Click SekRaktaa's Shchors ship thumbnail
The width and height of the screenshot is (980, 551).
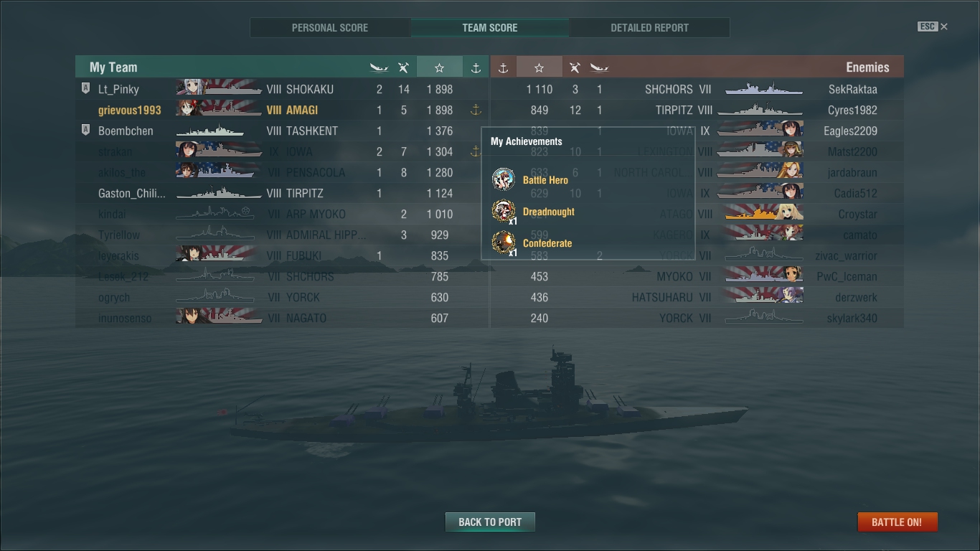763,89
